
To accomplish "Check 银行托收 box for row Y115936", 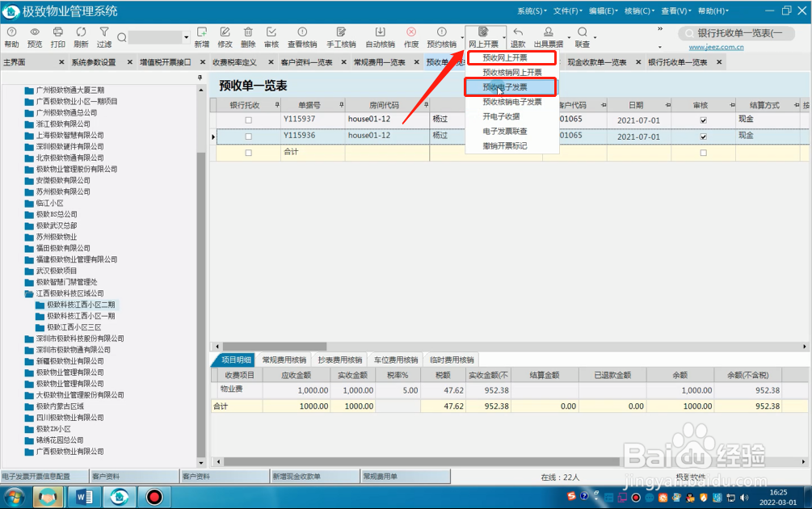I will pyautogui.click(x=249, y=137).
